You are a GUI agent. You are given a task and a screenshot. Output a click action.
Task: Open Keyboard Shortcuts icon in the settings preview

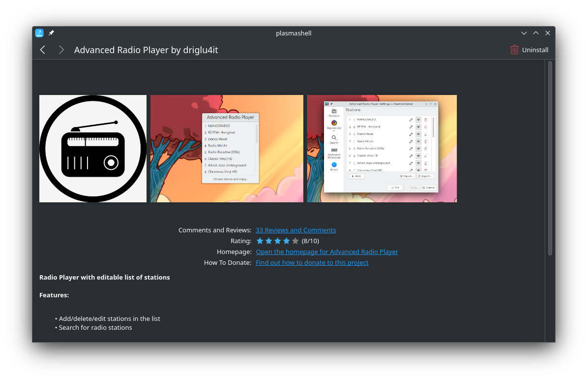click(x=334, y=150)
